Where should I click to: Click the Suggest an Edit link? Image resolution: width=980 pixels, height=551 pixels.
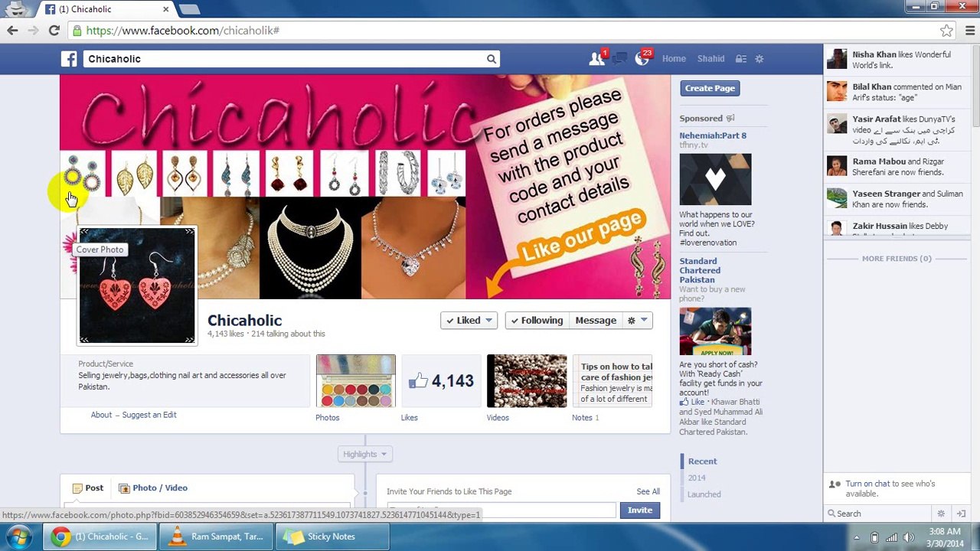(x=149, y=415)
